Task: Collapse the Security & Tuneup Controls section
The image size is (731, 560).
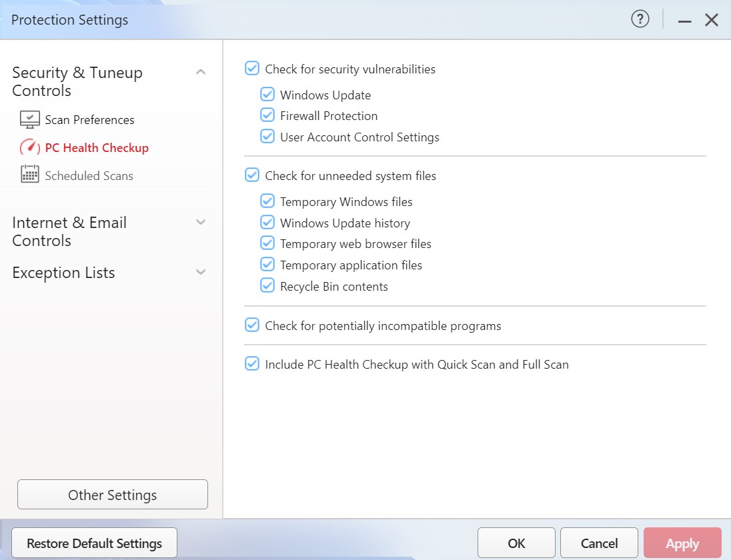Action: point(201,72)
